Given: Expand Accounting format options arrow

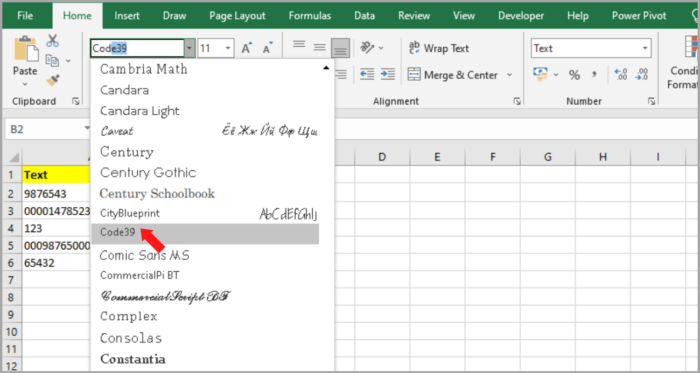Looking at the screenshot, I should (x=556, y=75).
